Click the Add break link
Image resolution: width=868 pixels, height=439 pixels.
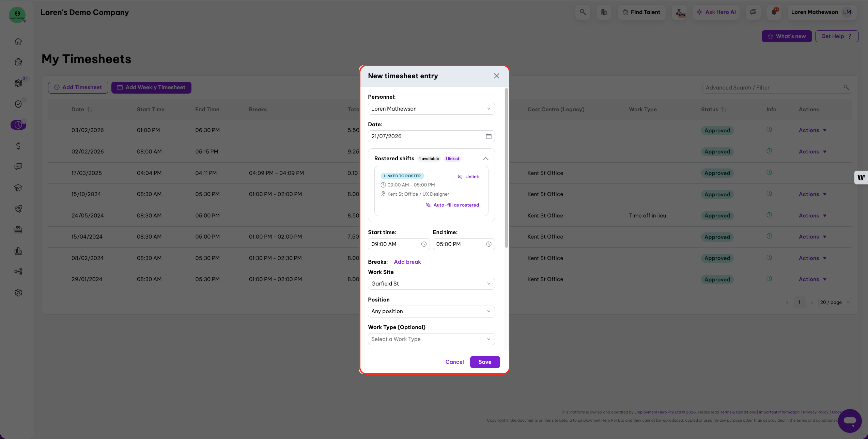click(x=407, y=262)
